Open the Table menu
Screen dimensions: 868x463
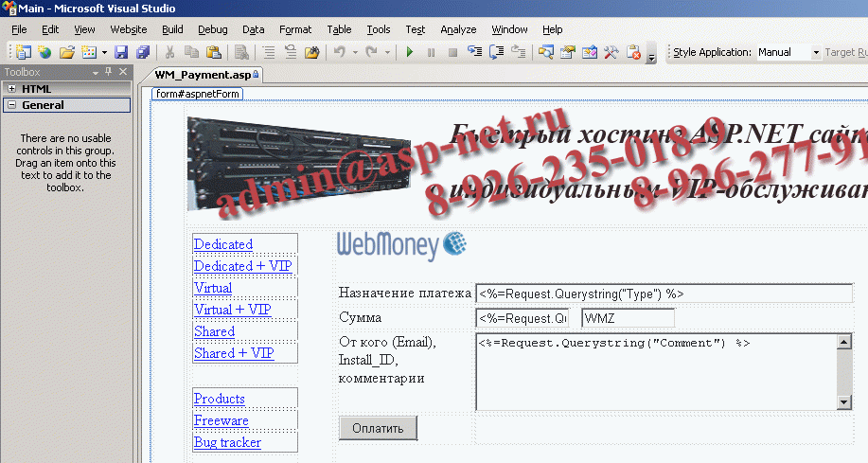click(339, 29)
